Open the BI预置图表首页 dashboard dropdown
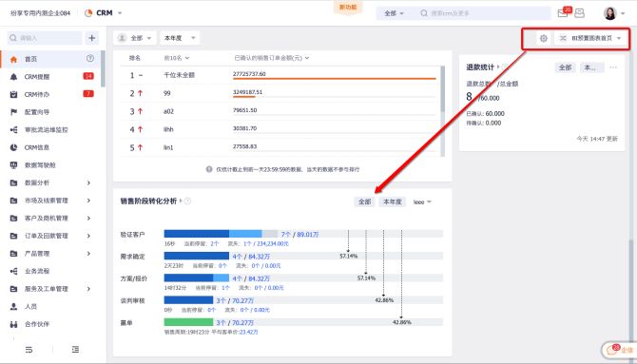 (x=591, y=38)
